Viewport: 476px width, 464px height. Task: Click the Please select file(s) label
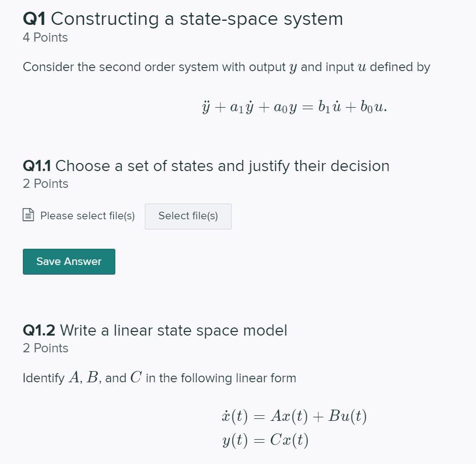click(x=87, y=216)
